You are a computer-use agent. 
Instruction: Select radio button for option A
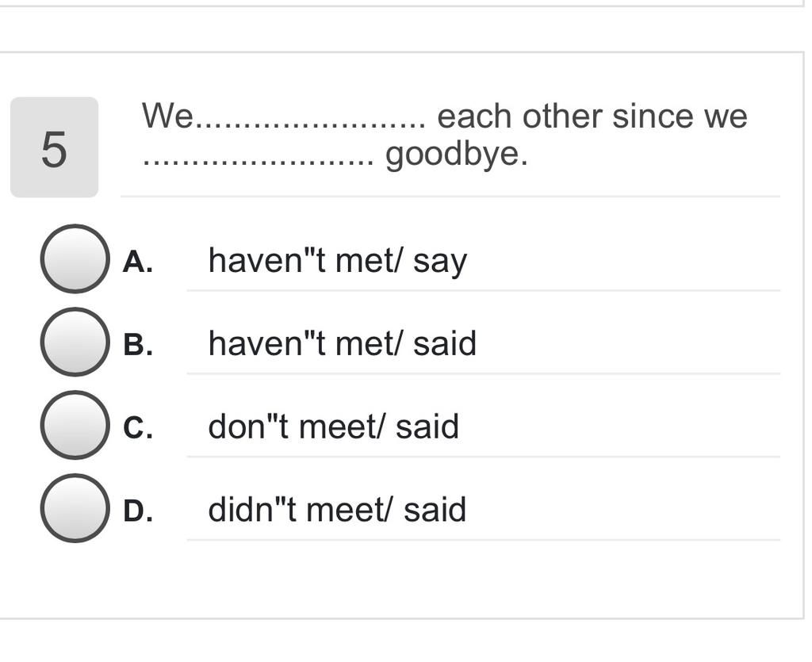click(x=75, y=258)
